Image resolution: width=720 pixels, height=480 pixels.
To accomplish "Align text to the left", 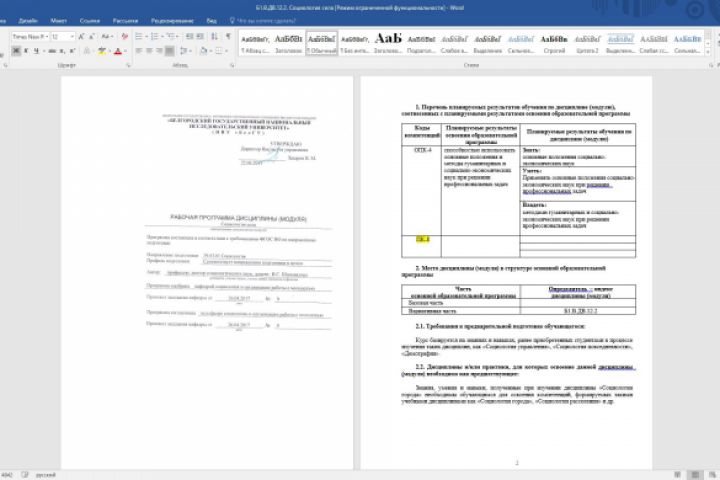I will coord(139,51).
